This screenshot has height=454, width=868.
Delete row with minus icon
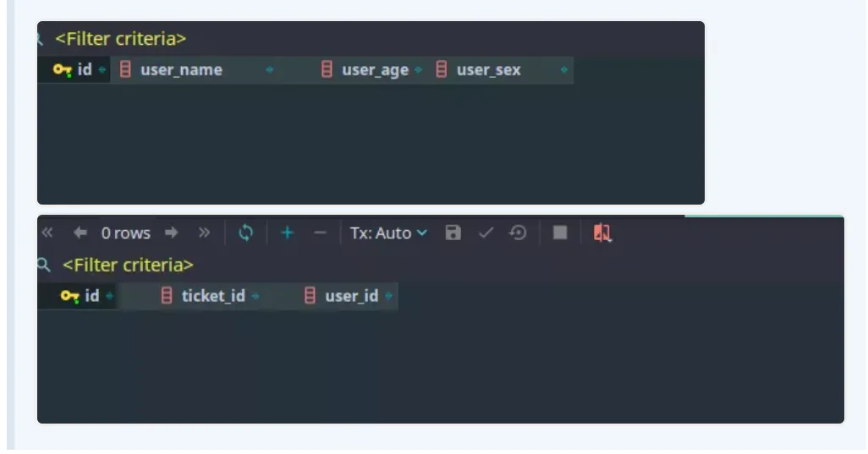pos(320,232)
